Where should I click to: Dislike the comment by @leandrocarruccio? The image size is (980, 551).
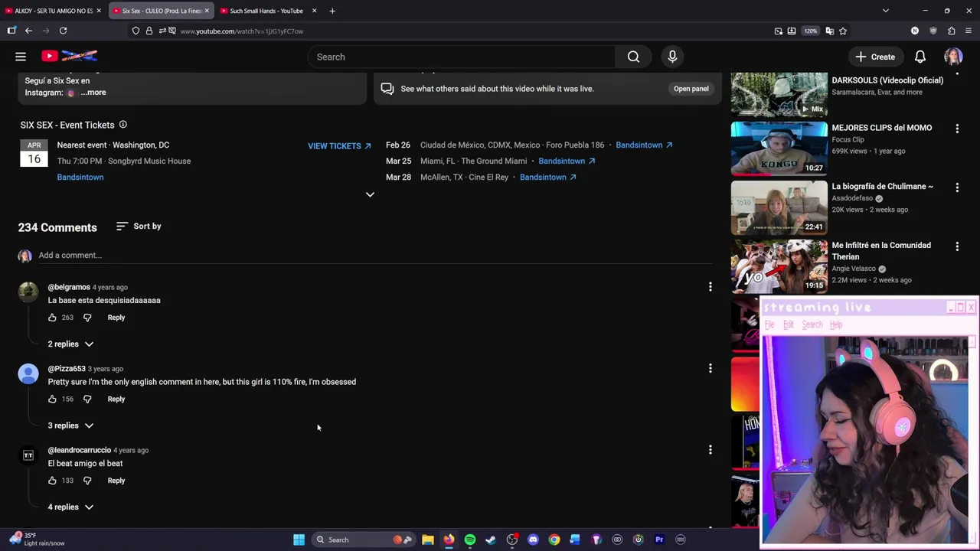pyautogui.click(x=87, y=481)
